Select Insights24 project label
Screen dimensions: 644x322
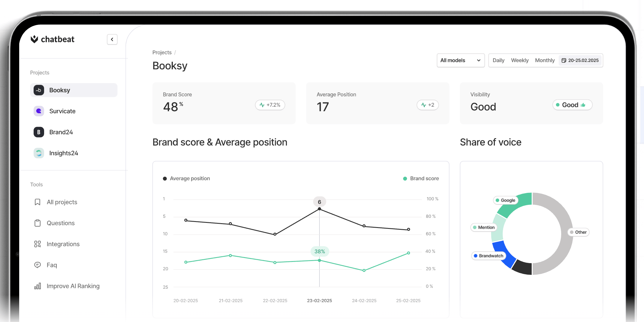tap(64, 153)
